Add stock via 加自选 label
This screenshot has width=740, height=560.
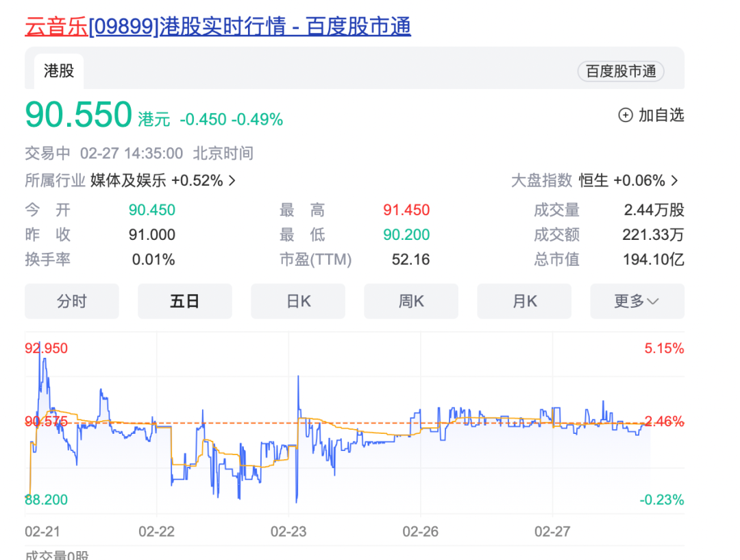tap(661, 115)
